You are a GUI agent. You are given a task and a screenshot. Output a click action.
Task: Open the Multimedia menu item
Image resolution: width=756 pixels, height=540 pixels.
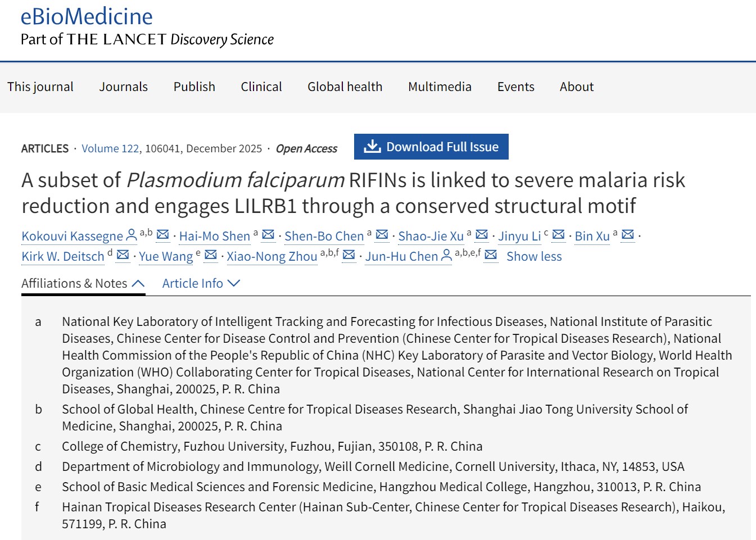[x=440, y=87]
